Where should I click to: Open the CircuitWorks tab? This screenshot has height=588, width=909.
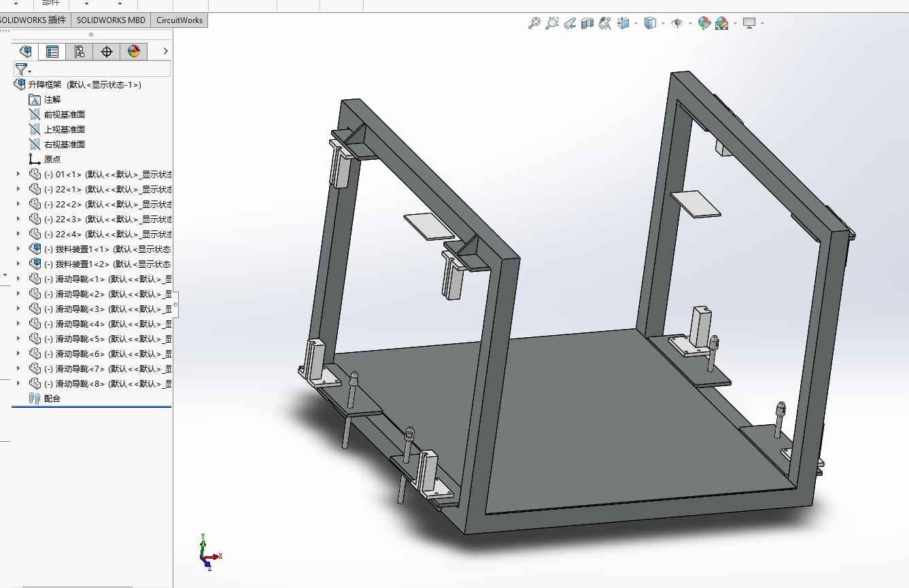click(179, 20)
